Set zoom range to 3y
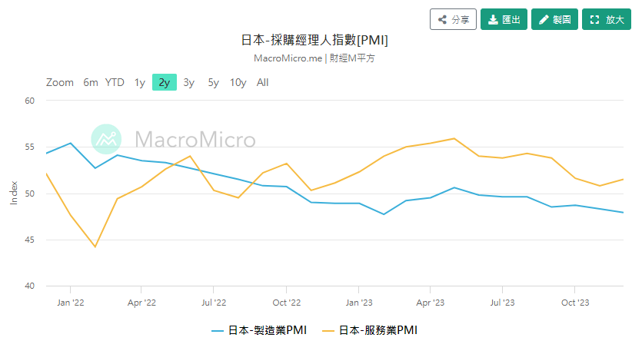The height and width of the screenshot is (364, 642). [x=189, y=82]
